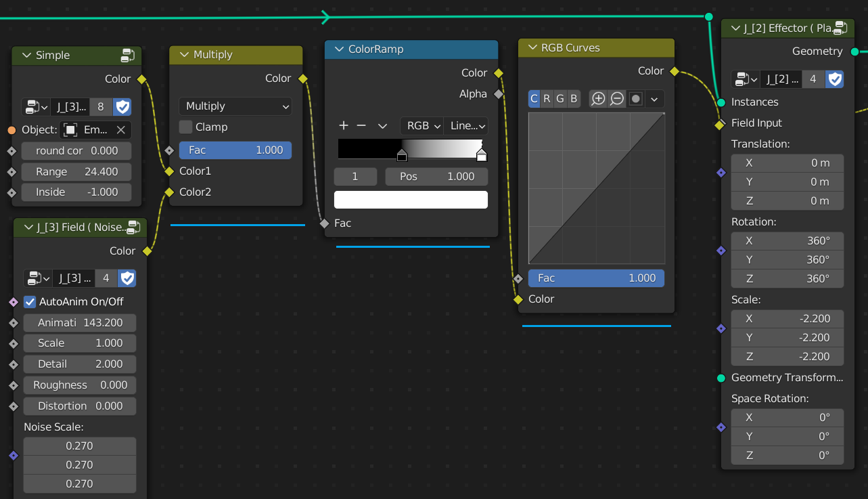Enable the Clamp checkbox in Multiply node
868x499 pixels.
coord(186,127)
